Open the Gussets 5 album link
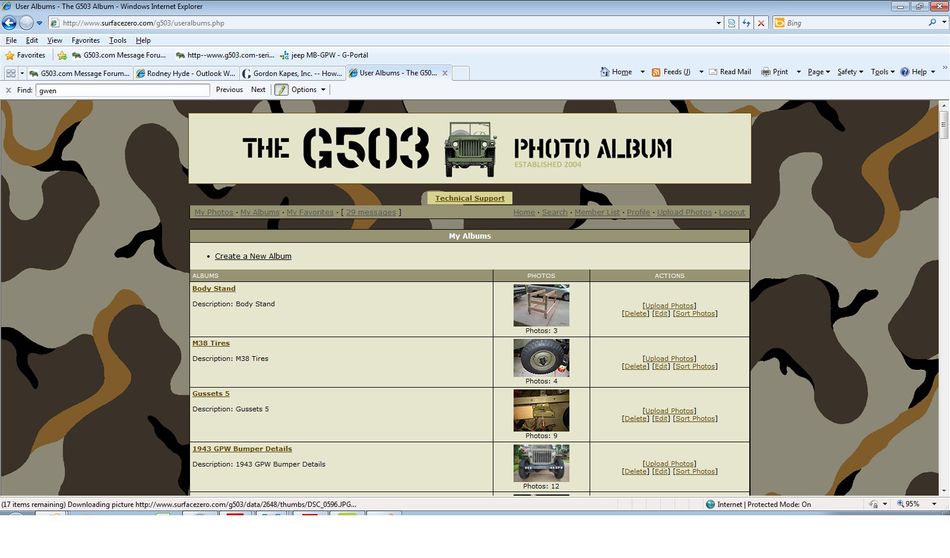This screenshot has width=950, height=558. (x=211, y=394)
